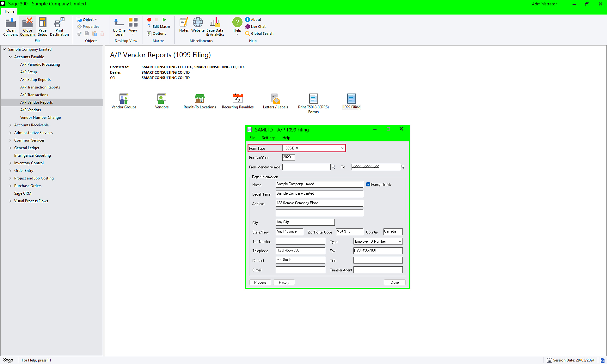This screenshot has height=364, width=607.
Task: Click the From Vendor Number field
Action: (306, 167)
